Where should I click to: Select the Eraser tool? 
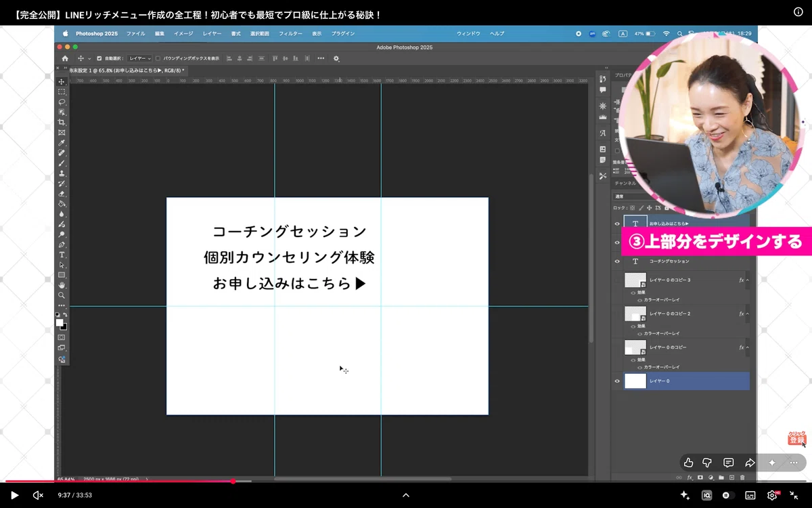(x=62, y=194)
